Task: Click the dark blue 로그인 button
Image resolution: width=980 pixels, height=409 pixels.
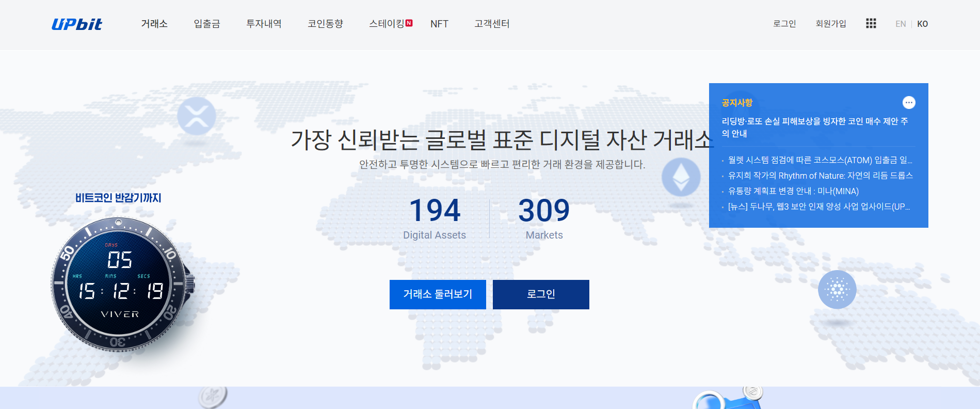Action: (541, 294)
